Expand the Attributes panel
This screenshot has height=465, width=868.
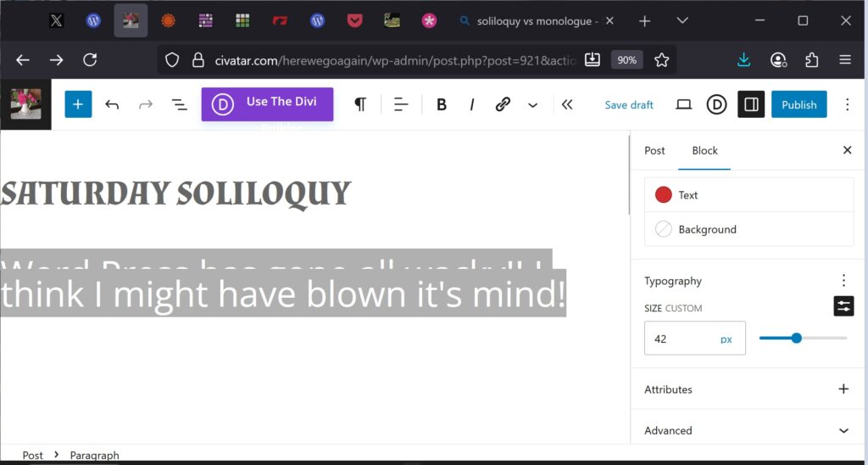(x=843, y=389)
